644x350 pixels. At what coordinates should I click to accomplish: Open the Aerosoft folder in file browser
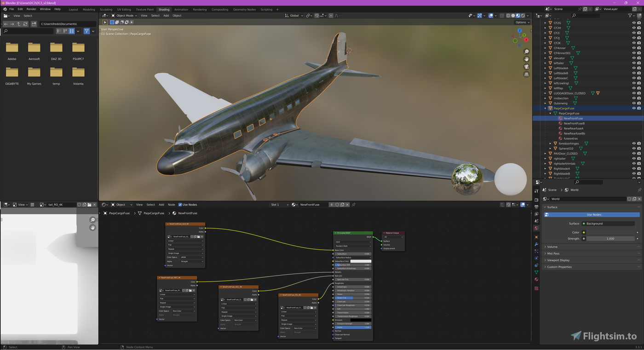[x=34, y=48]
